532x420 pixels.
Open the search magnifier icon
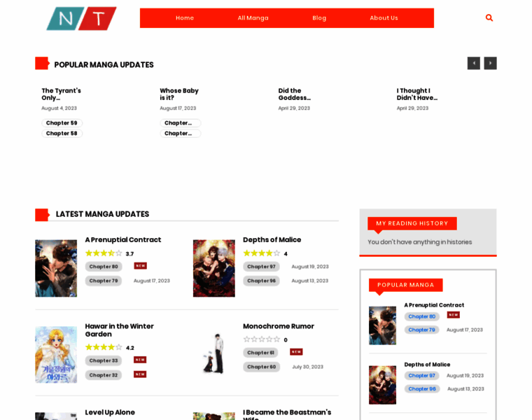489,17
